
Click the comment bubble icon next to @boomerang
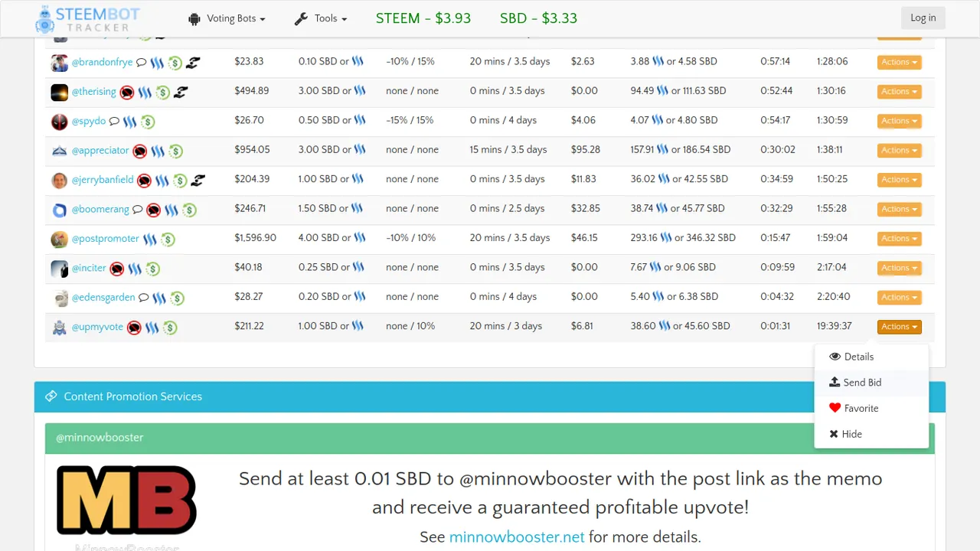click(138, 210)
